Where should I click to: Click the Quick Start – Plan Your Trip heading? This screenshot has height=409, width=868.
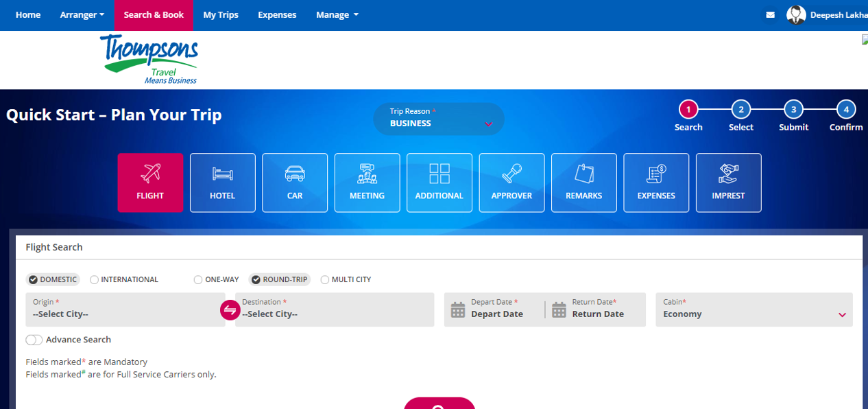click(x=114, y=115)
